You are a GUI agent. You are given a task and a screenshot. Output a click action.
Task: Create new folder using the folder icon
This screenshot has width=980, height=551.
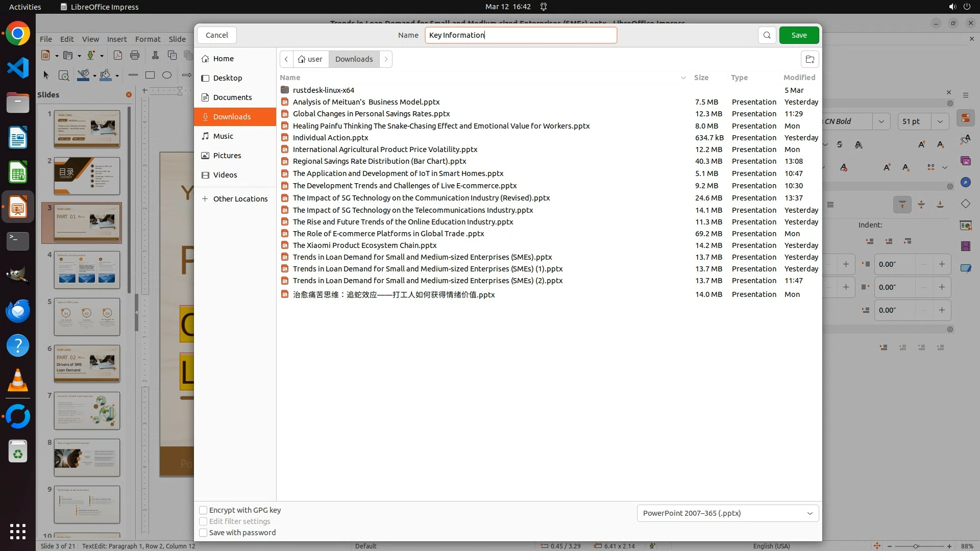tap(810, 59)
